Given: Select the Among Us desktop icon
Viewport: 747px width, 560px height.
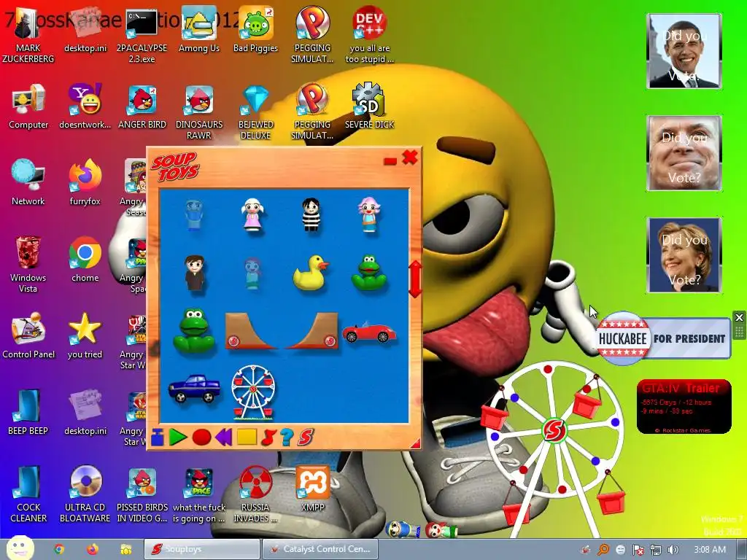Looking at the screenshot, I should coord(198,29).
